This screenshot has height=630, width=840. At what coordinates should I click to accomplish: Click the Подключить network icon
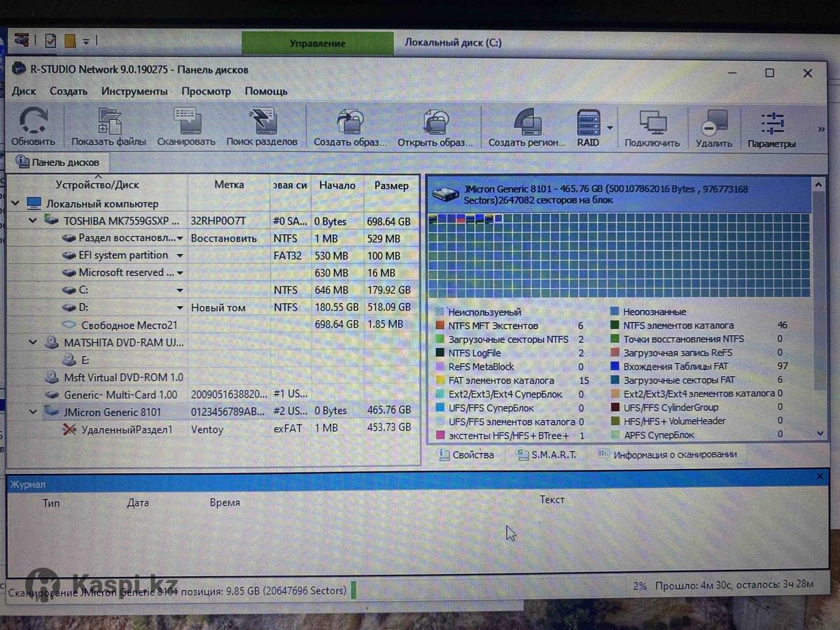click(x=652, y=123)
